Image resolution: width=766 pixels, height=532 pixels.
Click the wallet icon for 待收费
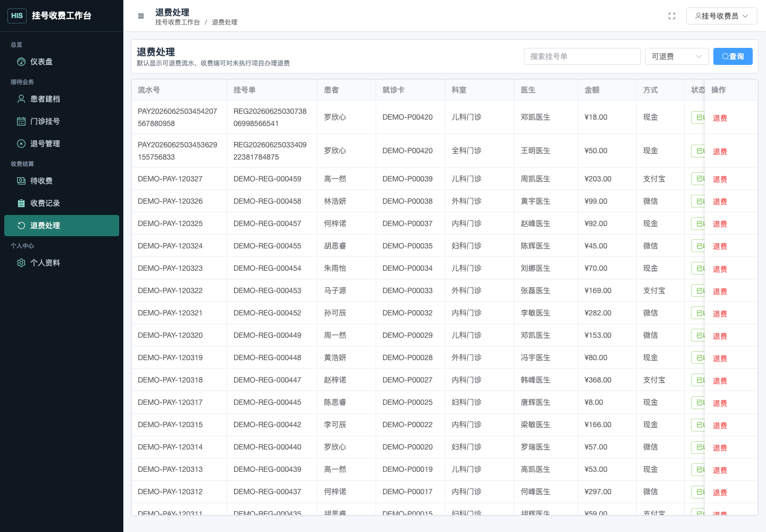pyautogui.click(x=21, y=181)
